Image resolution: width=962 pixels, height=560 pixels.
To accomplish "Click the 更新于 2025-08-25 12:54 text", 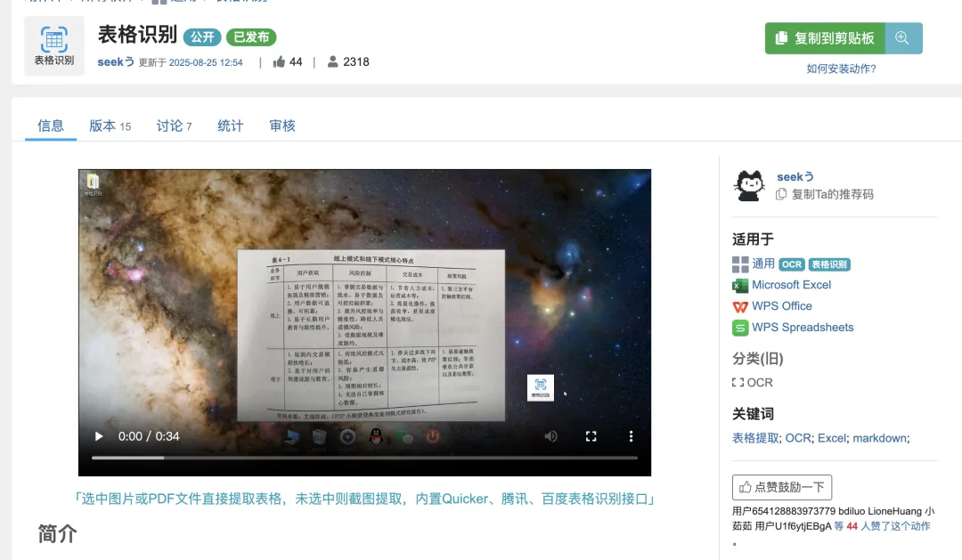I will pyautogui.click(x=191, y=62).
